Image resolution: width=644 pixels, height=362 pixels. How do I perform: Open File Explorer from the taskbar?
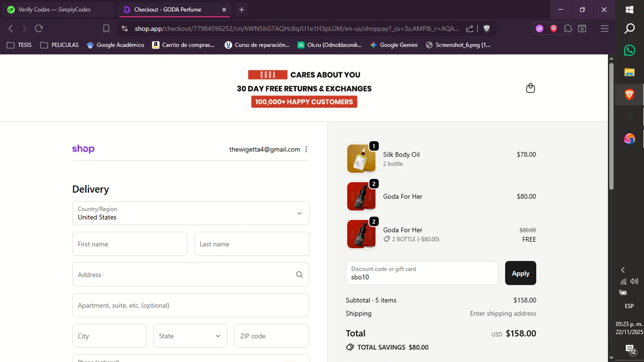(629, 72)
